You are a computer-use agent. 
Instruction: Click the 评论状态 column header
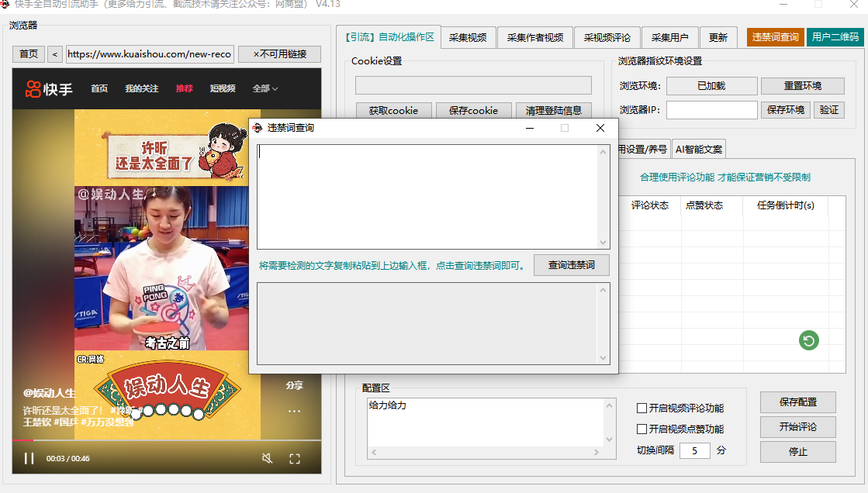point(650,205)
